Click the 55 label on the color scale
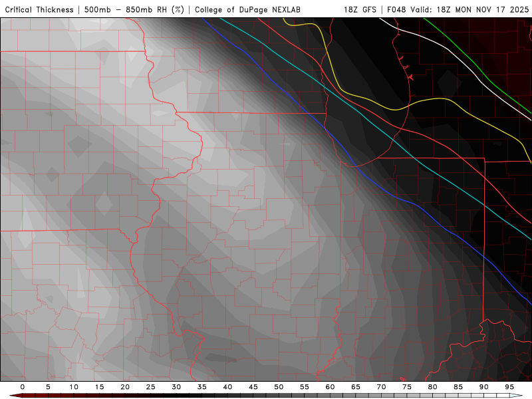 [x=305, y=387]
